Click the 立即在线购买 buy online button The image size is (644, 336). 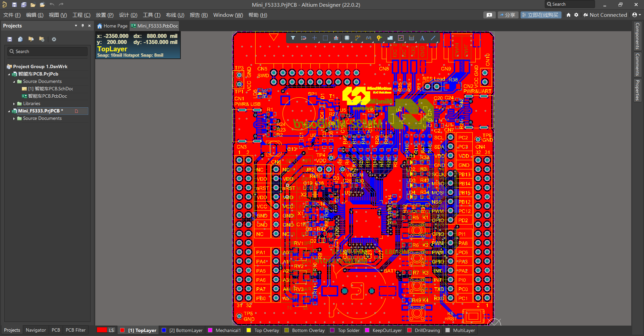[541, 15]
